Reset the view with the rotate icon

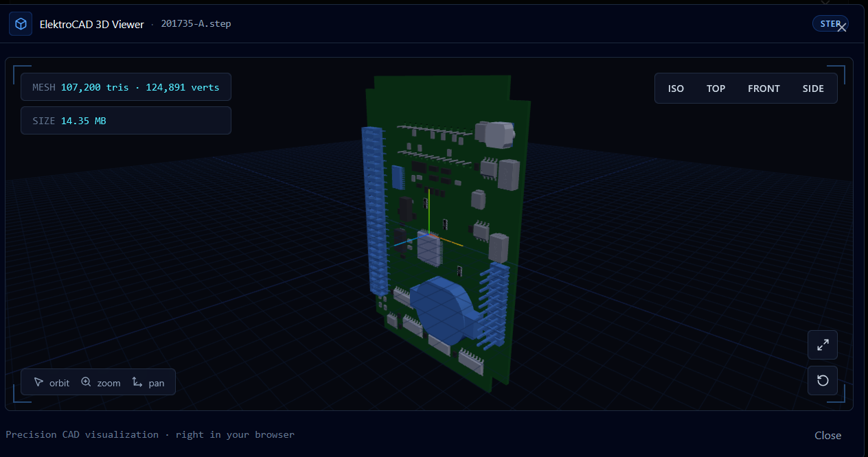click(x=823, y=381)
